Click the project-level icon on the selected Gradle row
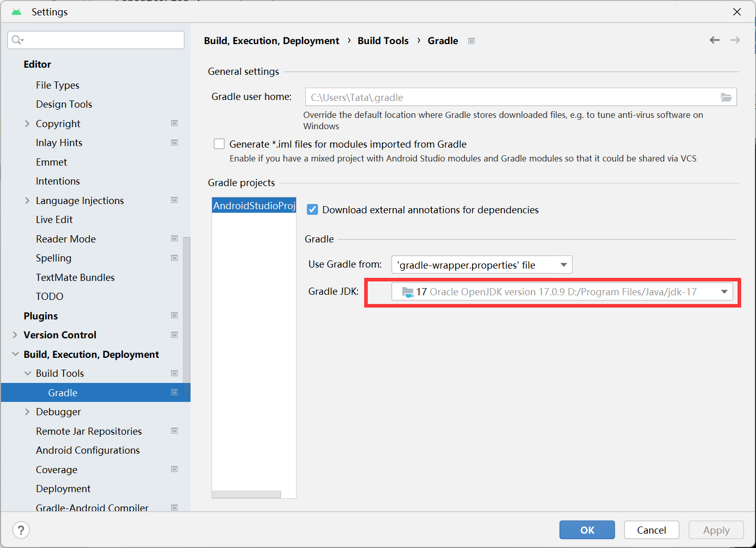 174,392
